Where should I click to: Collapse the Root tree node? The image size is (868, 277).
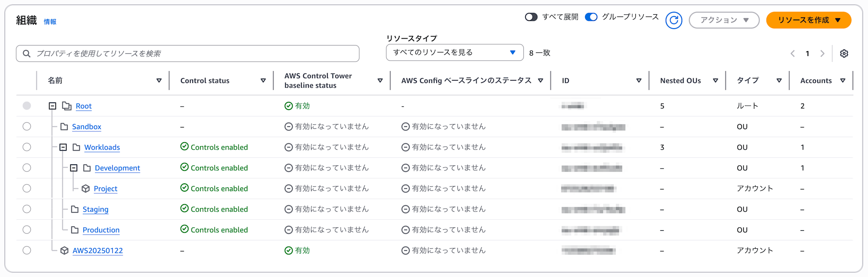53,106
